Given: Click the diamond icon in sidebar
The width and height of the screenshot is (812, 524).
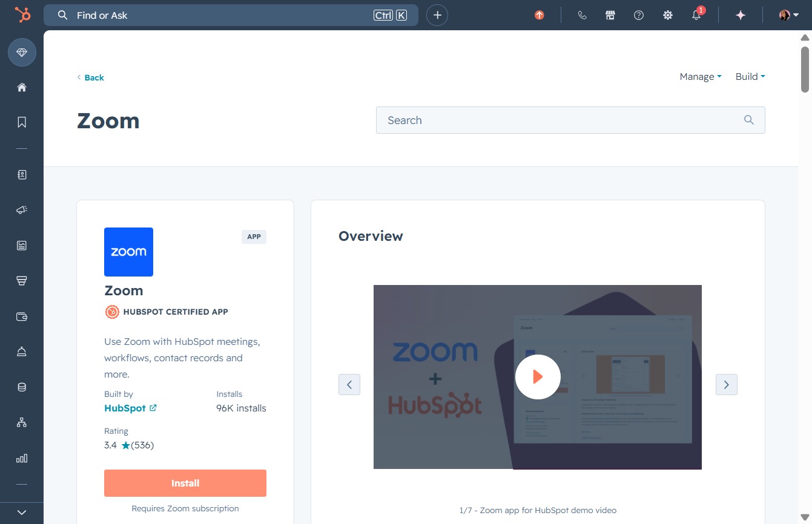Looking at the screenshot, I should click(x=22, y=53).
